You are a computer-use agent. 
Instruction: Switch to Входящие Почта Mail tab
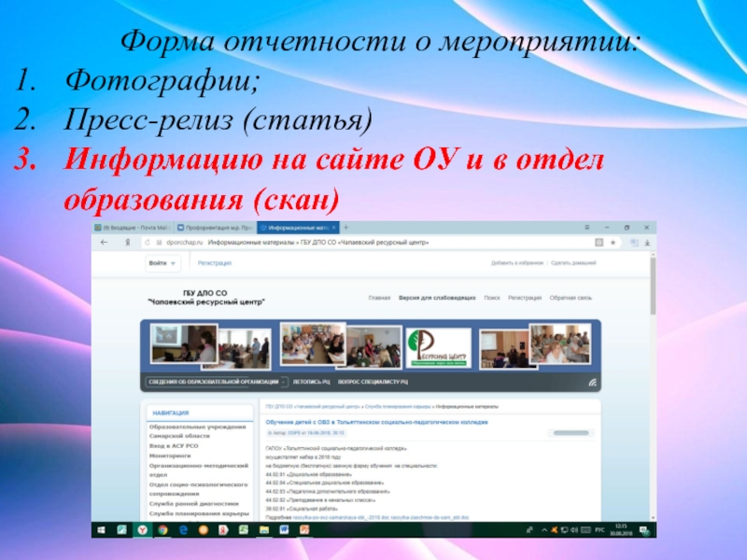tap(133, 227)
